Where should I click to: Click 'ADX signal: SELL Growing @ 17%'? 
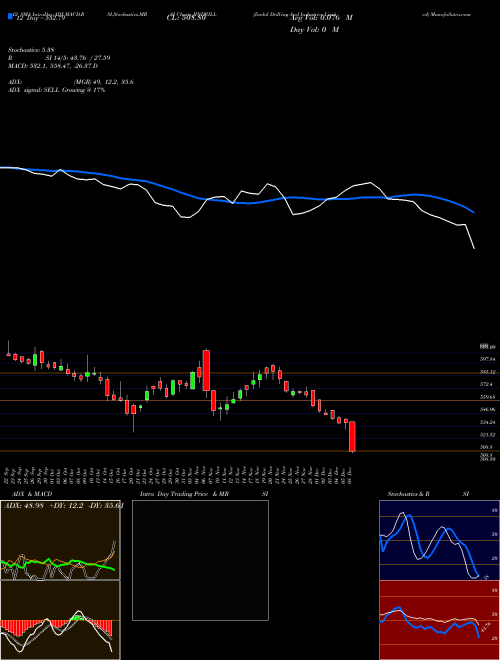[56, 90]
